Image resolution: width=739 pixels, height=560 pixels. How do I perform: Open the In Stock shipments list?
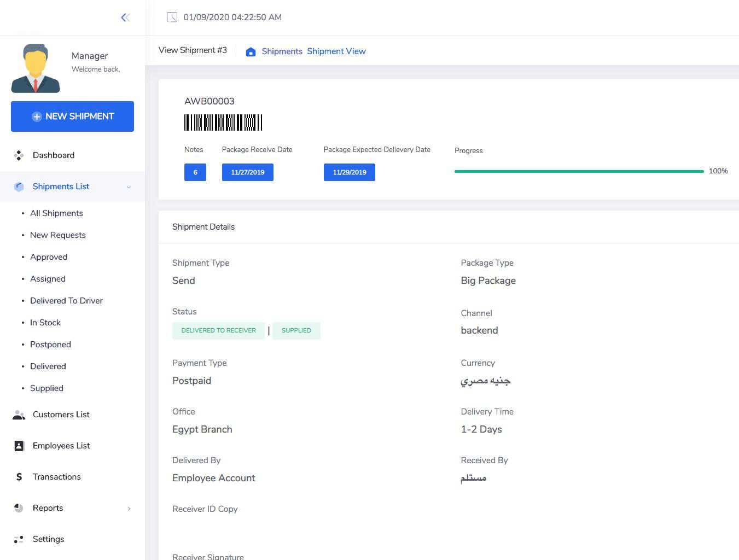click(45, 323)
